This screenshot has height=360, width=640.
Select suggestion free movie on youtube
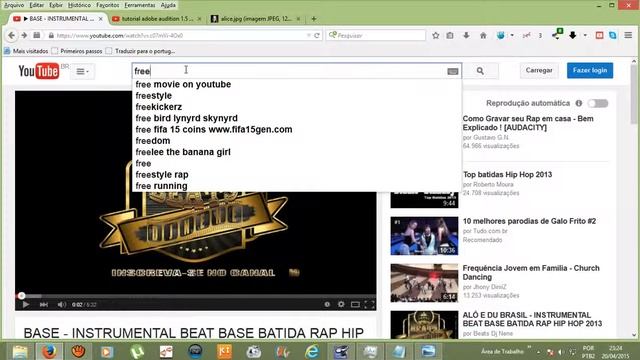[x=297, y=84]
